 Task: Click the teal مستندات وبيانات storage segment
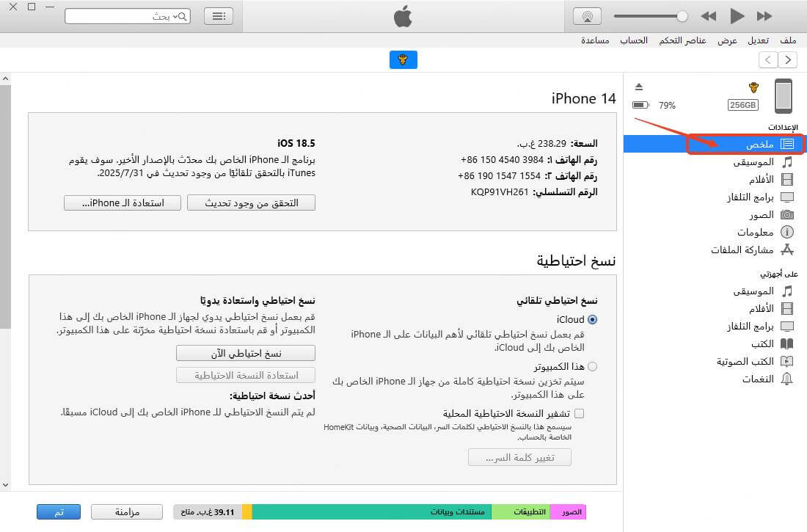[372, 512]
